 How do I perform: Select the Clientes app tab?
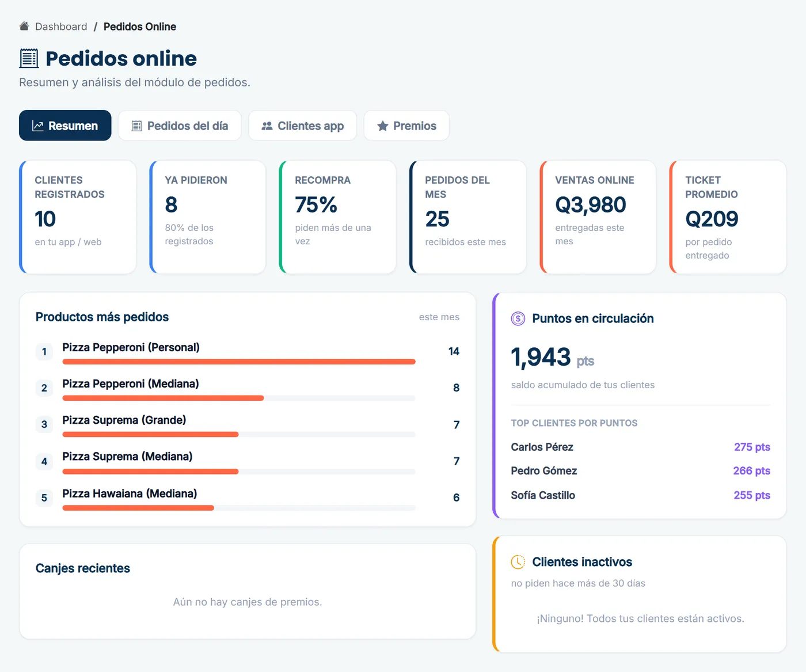pos(303,126)
